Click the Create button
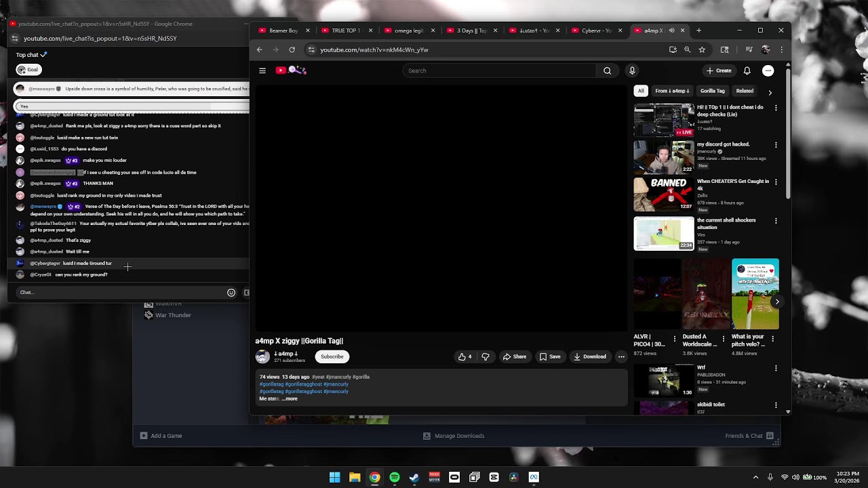The image size is (868, 488). point(719,70)
